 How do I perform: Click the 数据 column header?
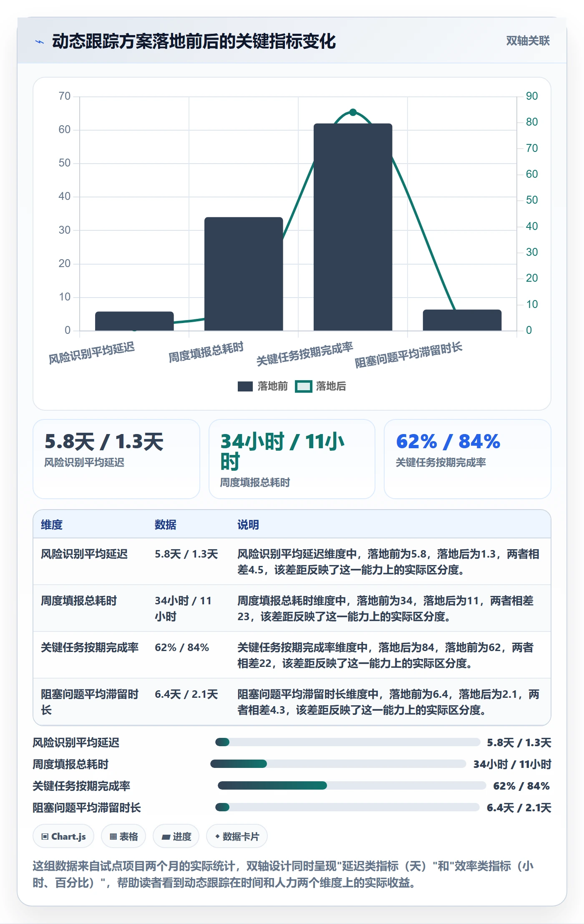(166, 525)
